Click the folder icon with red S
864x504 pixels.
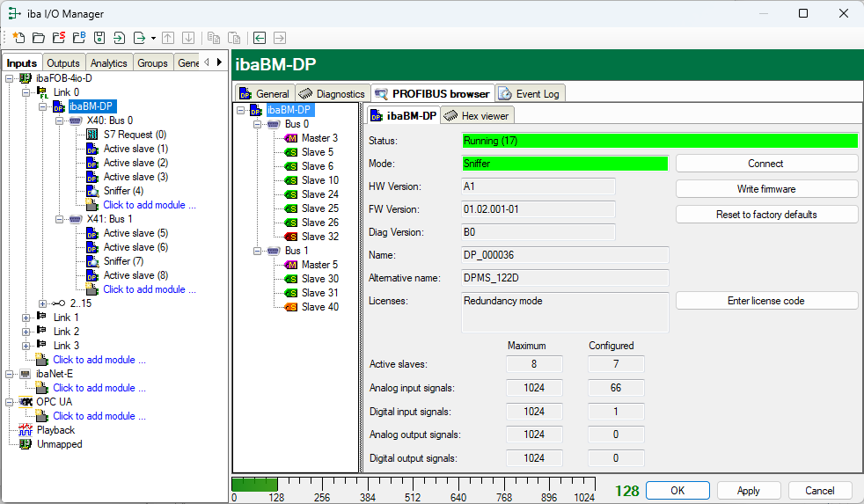coord(58,38)
